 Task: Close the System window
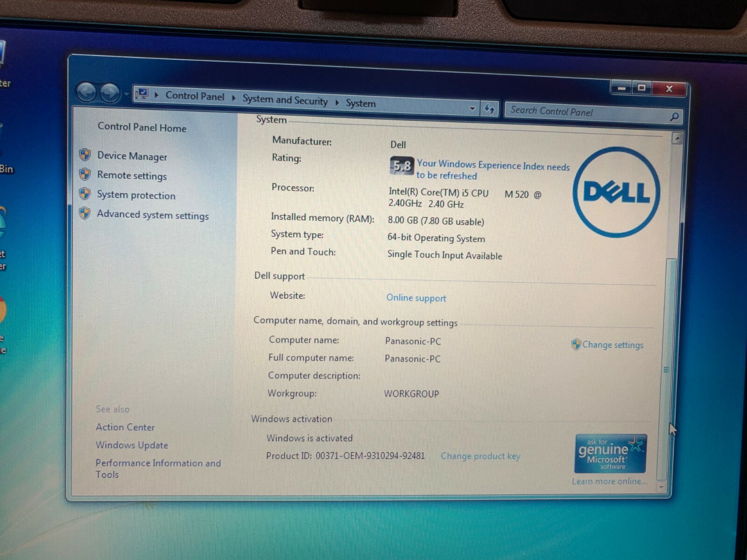pos(669,89)
